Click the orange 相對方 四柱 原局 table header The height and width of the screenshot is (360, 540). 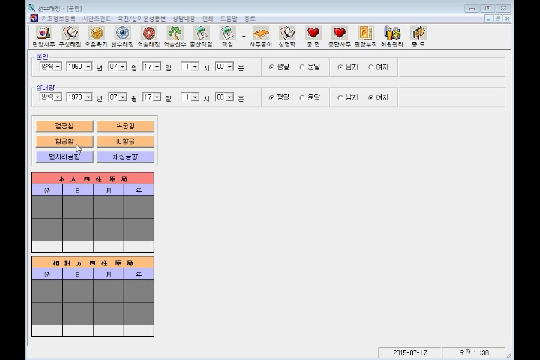93,263
